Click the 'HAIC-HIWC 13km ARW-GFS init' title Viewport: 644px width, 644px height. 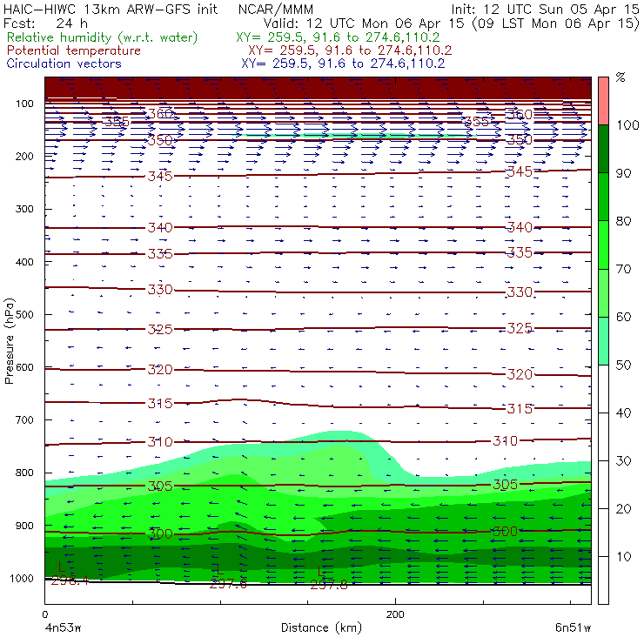[111, 10]
